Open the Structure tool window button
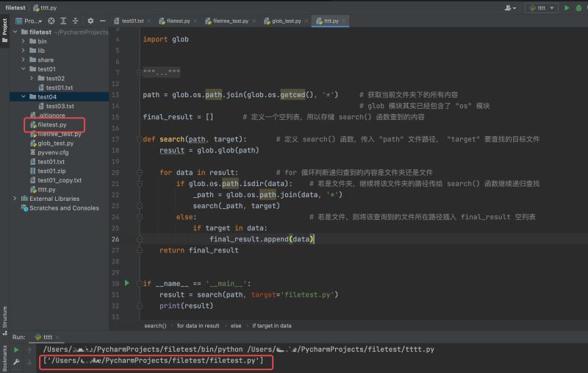Image resolution: width=588 pixels, height=373 pixels. click(x=4, y=318)
